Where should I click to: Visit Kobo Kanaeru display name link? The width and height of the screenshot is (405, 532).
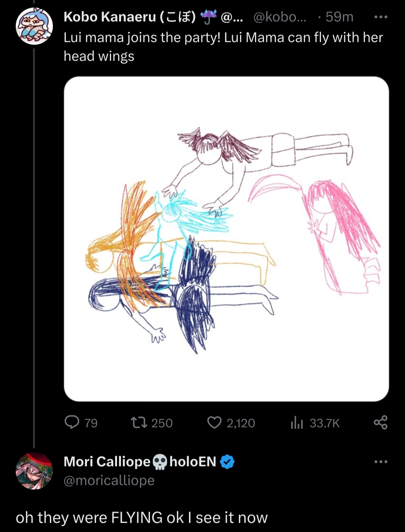coord(130,17)
